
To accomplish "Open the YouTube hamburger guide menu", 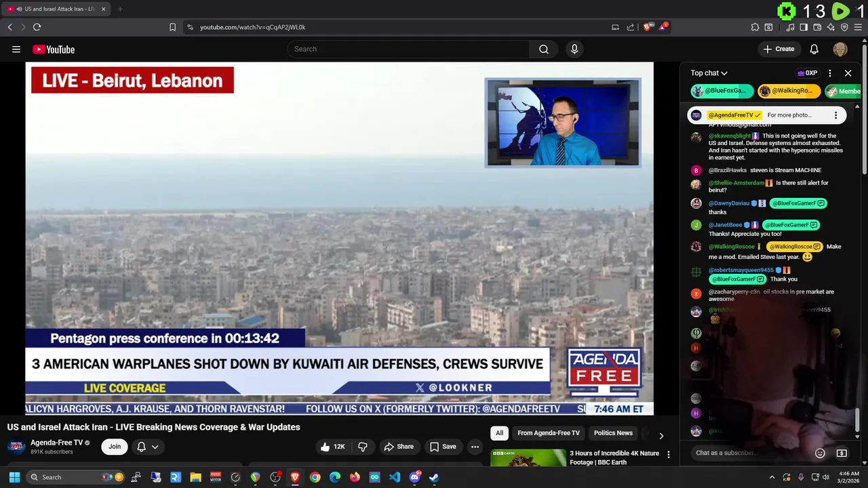I will [x=16, y=49].
